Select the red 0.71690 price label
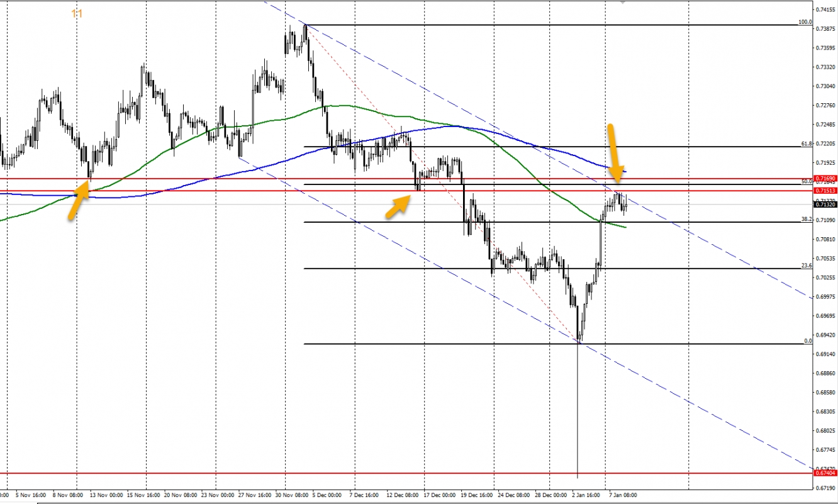This screenshot has height=504, width=838. (x=825, y=179)
